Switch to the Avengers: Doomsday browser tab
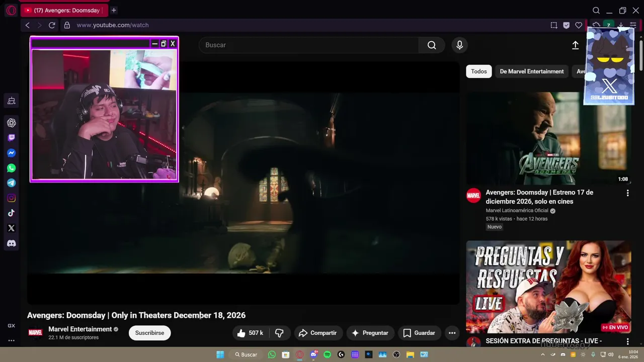 64,11
